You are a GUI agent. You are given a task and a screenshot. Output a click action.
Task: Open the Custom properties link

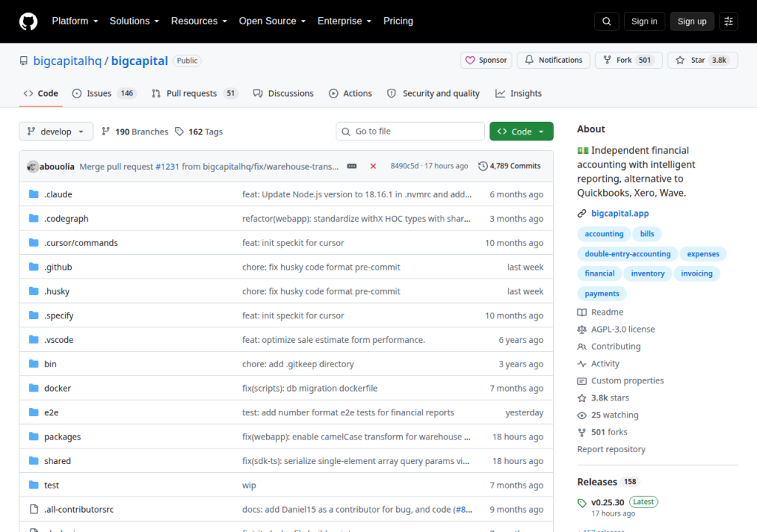click(627, 381)
